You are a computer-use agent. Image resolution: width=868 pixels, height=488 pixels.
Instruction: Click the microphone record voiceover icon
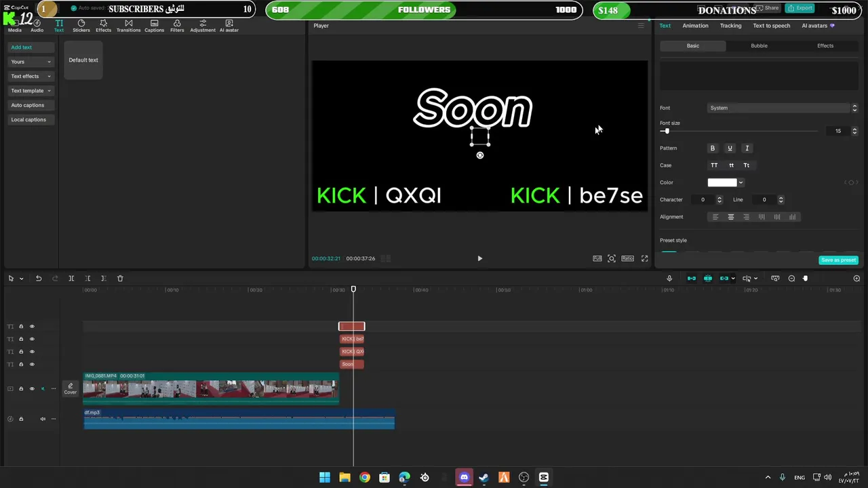[669, 279]
